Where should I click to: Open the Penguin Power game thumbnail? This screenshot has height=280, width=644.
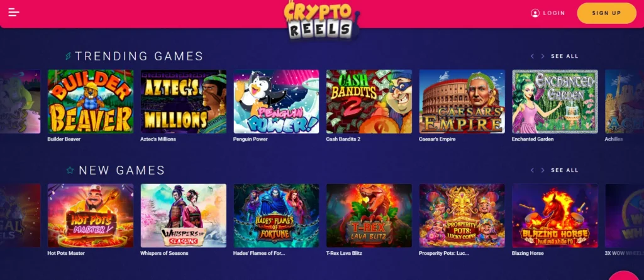tap(276, 101)
